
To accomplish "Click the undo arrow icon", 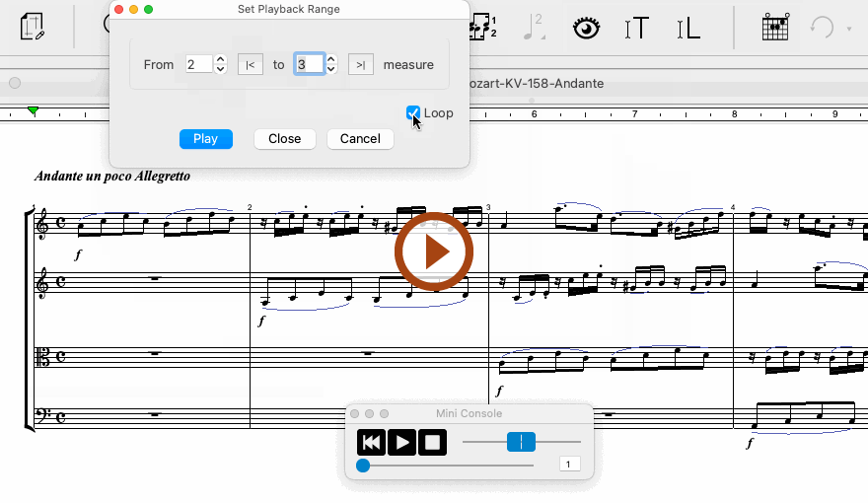I will 822,27.
